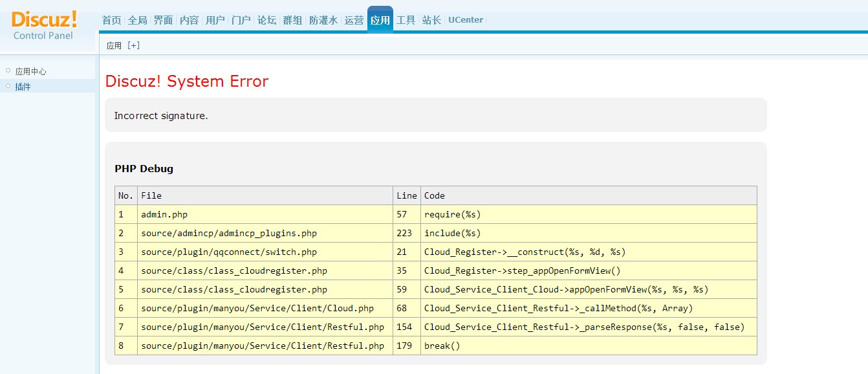Click the _parseResponse code cell
868x374 pixels.
pos(589,327)
